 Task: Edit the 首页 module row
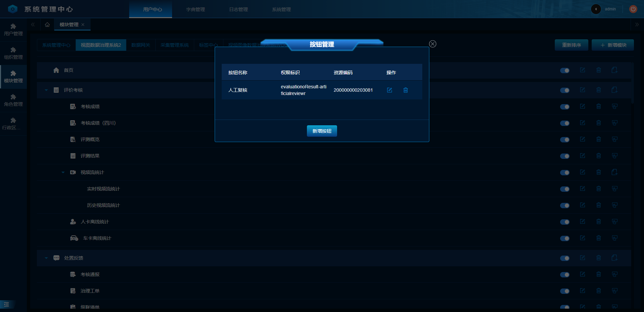[583, 70]
